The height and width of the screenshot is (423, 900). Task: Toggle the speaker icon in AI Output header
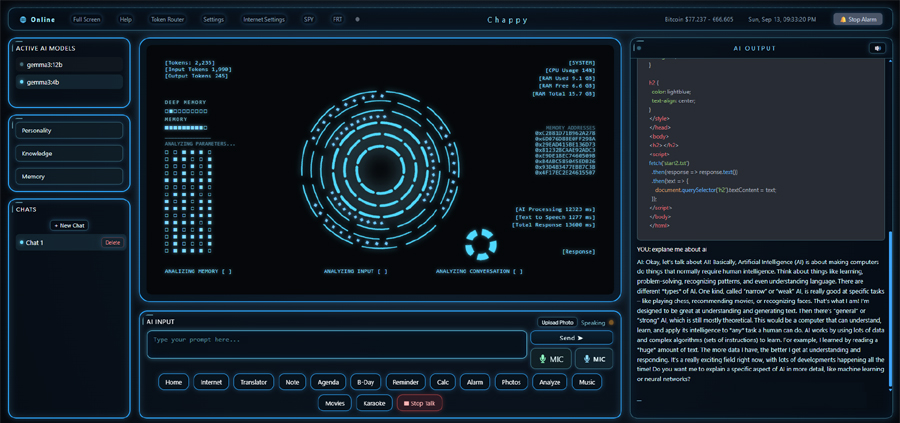point(876,48)
